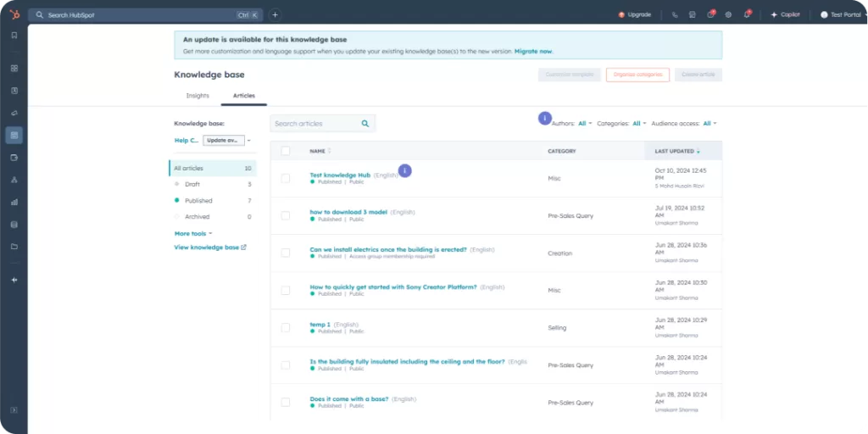This screenshot has width=868, height=434.
Task: Open the Reporting bar chart icon in sidebar
Action: [14, 202]
